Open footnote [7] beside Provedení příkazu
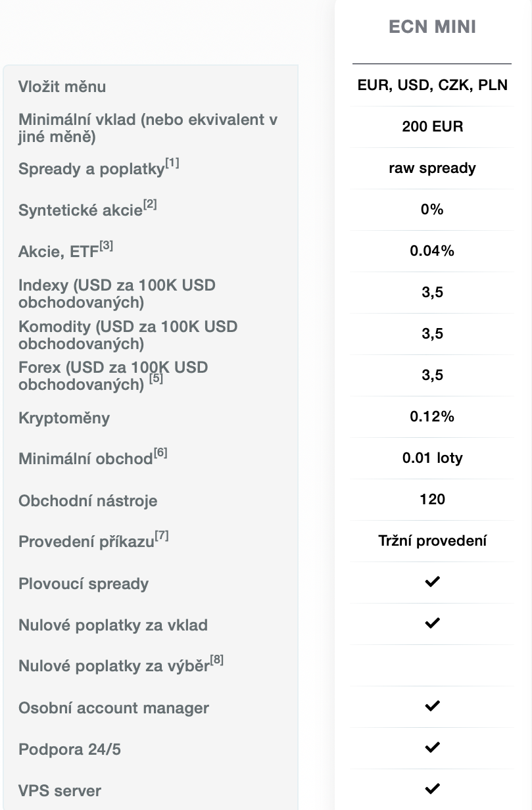The image size is (532, 810). 162,536
